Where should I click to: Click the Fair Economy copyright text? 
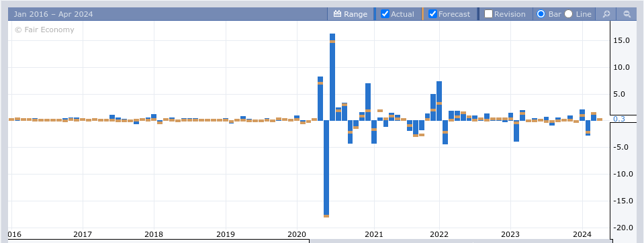44,30
